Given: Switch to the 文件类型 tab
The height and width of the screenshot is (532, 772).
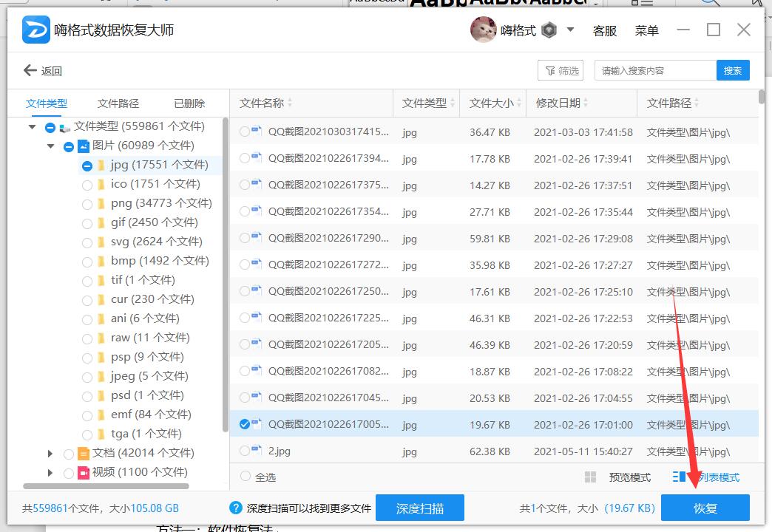Looking at the screenshot, I should [47, 103].
